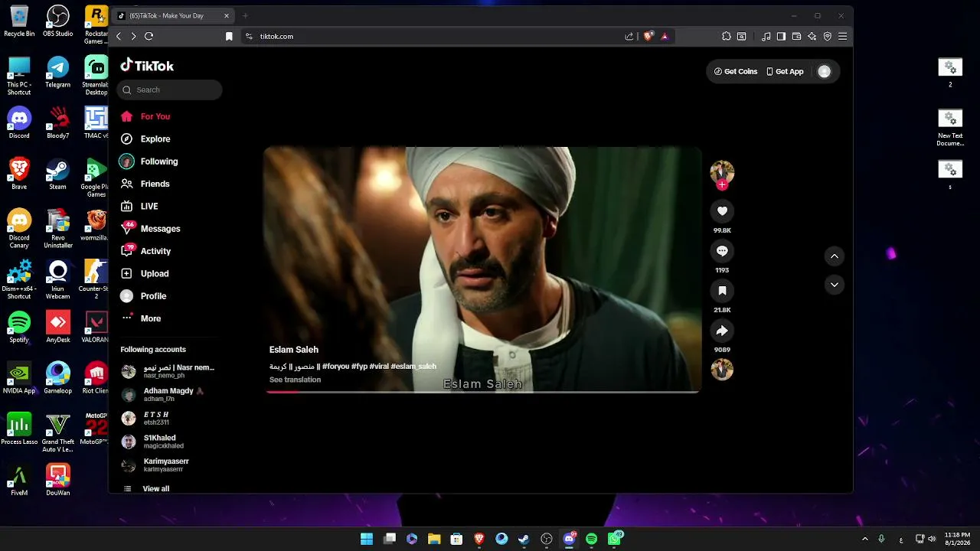The width and height of the screenshot is (980, 551).
Task: Open Eslam Saleh creator name link
Action: (294, 350)
